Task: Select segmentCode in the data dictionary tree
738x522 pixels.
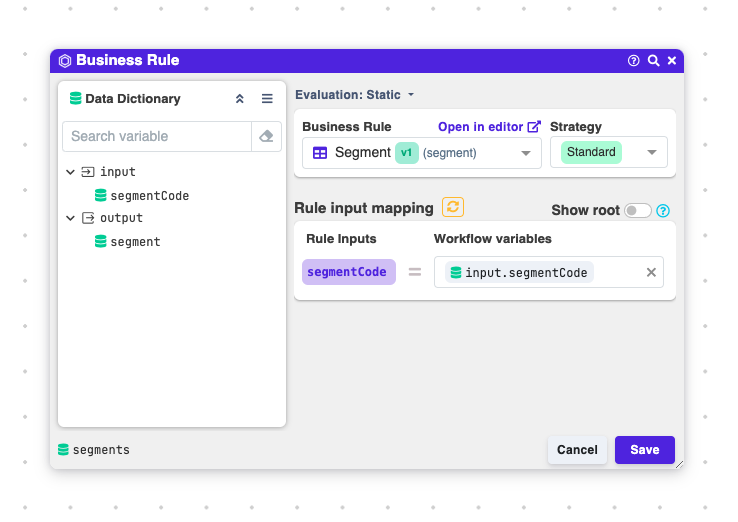Action: [149, 196]
